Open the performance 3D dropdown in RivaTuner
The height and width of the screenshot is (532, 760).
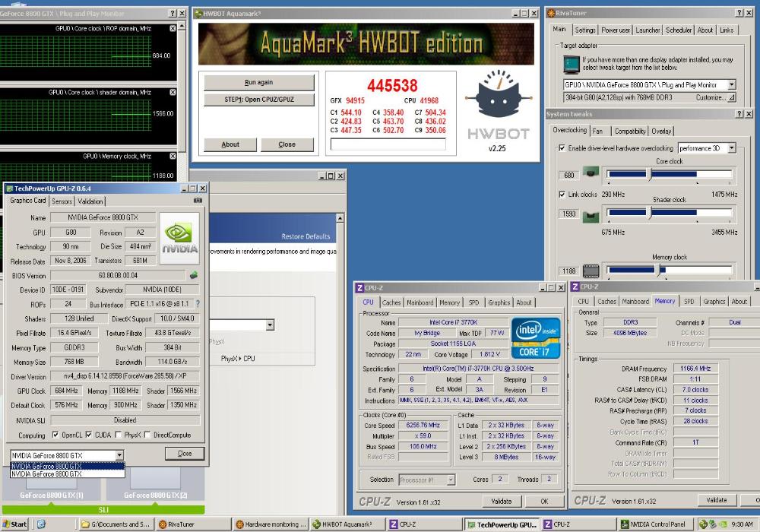pyautogui.click(x=731, y=148)
